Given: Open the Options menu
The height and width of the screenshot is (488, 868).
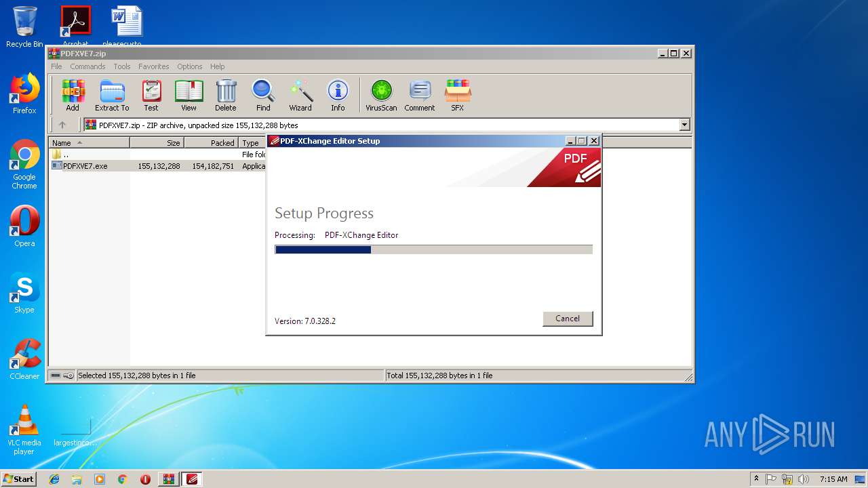Looking at the screenshot, I should 190,66.
